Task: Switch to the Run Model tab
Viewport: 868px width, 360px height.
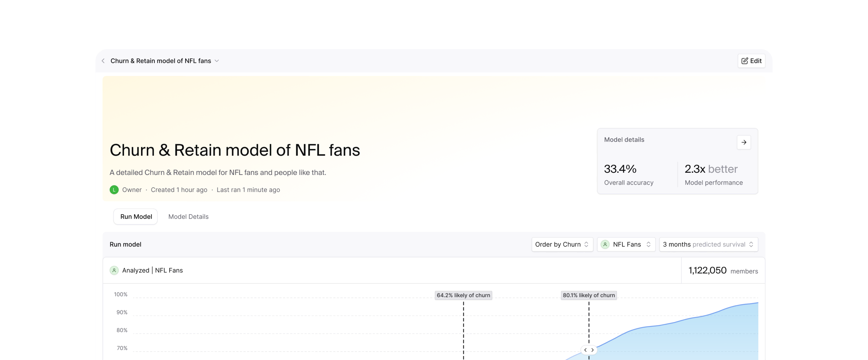Action: pyautogui.click(x=136, y=217)
